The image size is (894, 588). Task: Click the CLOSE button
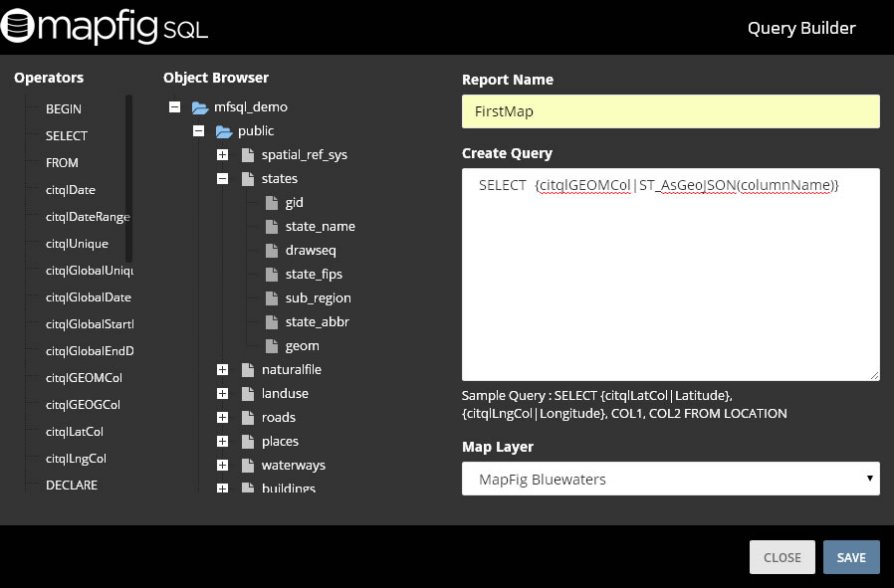[x=782, y=557]
